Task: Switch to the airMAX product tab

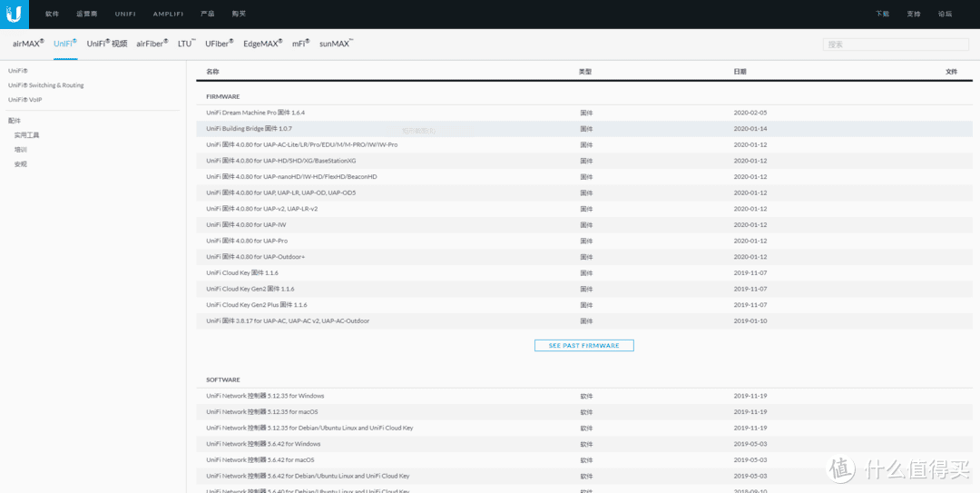Action: [28, 44]
